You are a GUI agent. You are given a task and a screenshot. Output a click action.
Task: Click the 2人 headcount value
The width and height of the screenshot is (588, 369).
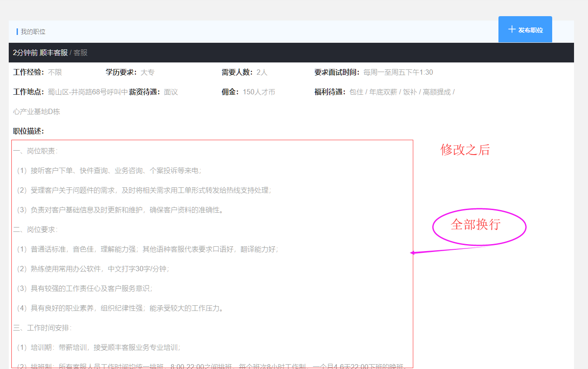point(263,72)
